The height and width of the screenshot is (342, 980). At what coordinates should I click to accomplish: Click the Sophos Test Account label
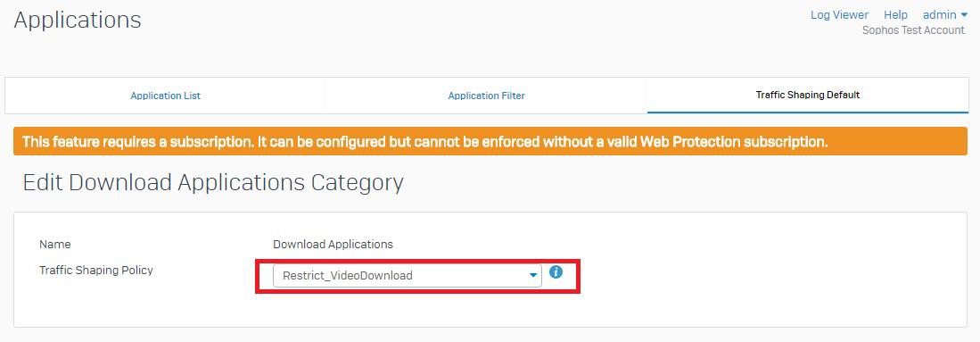[x=913, y=30]
